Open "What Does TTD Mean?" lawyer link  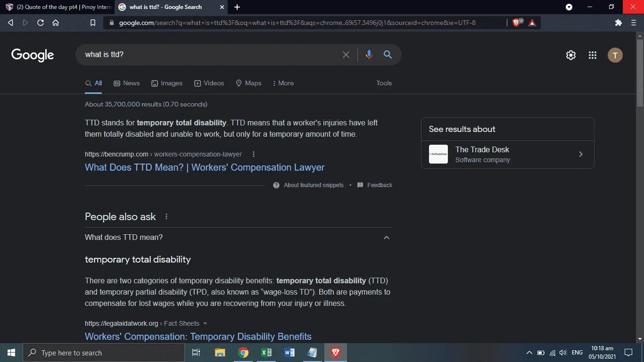pyautogui.click(x=205, y=167)
